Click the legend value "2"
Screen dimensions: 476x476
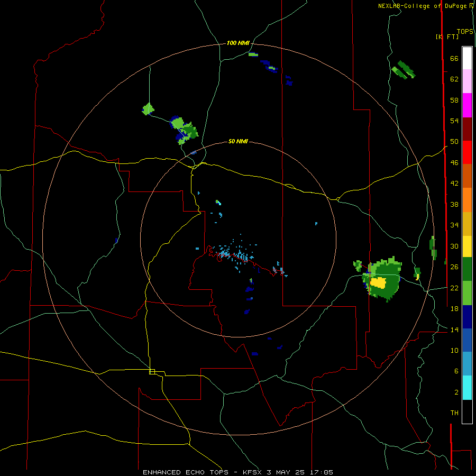[456, 392]
